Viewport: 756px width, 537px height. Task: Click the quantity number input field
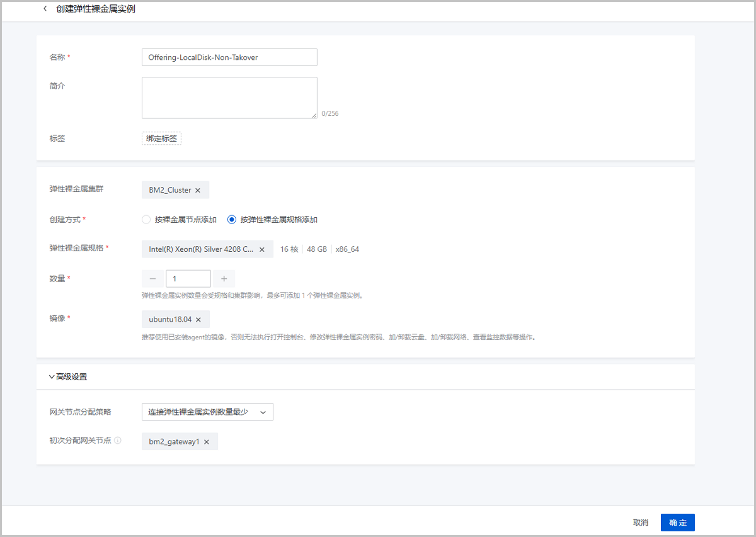point(188,279)
